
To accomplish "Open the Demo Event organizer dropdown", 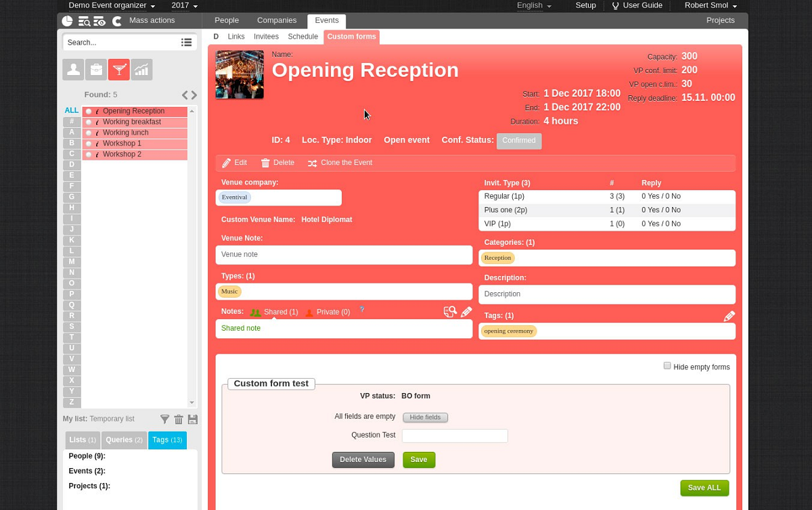I will [112, 5].
